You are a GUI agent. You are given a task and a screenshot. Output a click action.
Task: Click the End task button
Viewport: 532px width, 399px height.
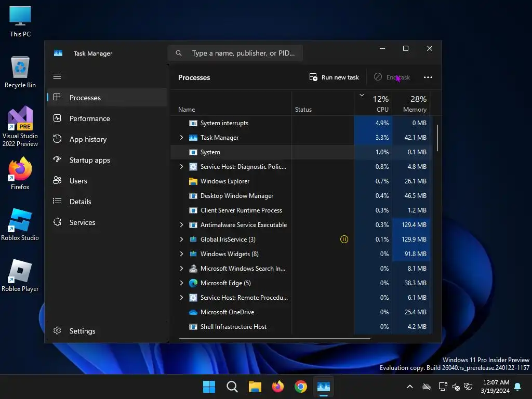pyautogui.click(x=392, y=77)
